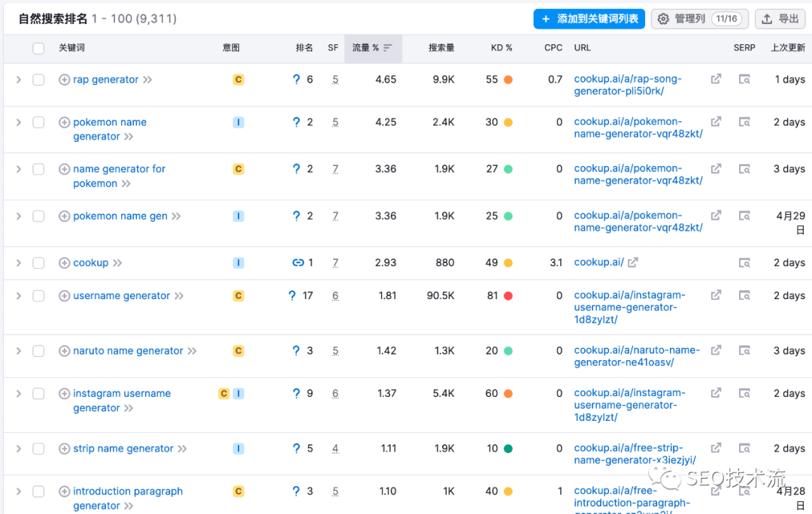Viewport: 812px width, 514px height.
Task: Sort table by 搜索量 column header
Action: pos(441,47)
